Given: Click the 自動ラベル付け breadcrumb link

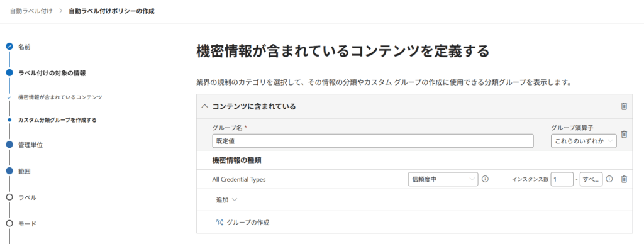Looking at the screenshot, I should (x=31, y=11).
